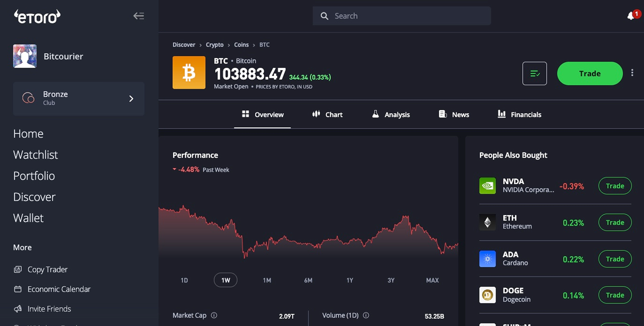Viewport: 644px width, 326px height.
Task: Open the Bitcoin logo image
Action: tap(189, 72)
